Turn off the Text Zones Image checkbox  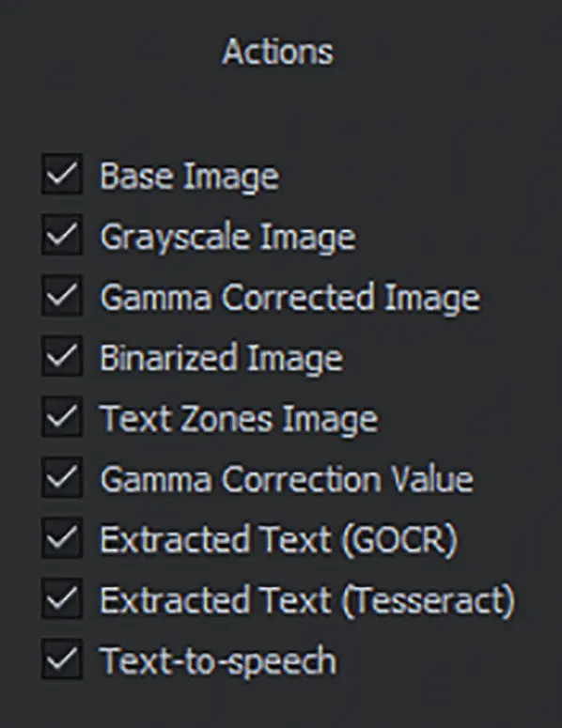click(62, 416)
